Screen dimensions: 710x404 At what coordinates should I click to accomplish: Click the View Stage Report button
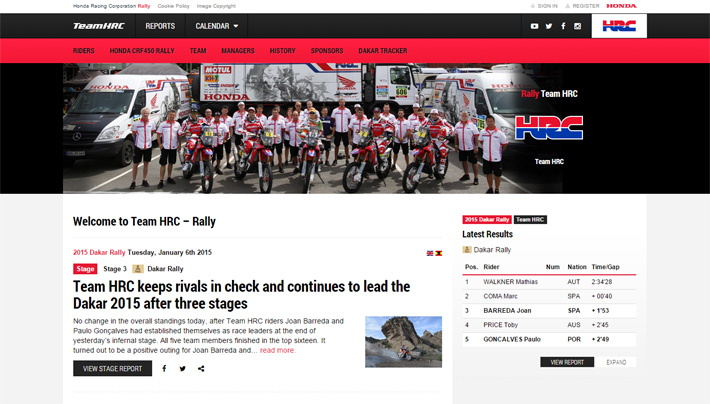point(112,369)
